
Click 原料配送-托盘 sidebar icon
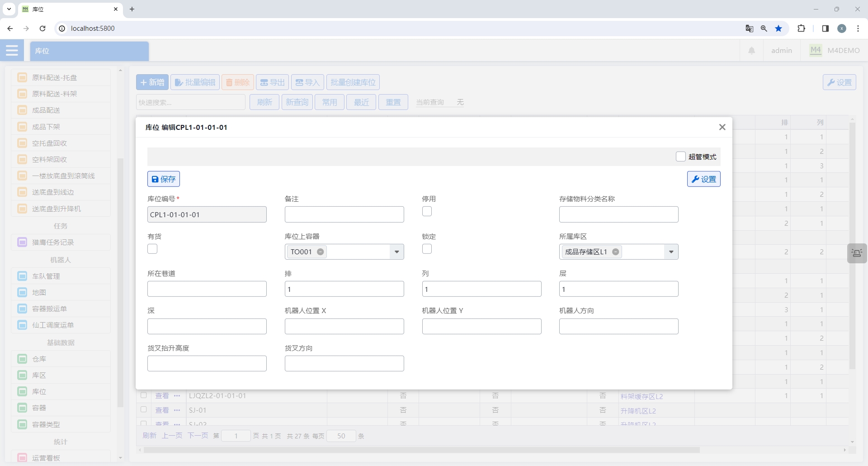pyautogui.click(x=22, y=77)
